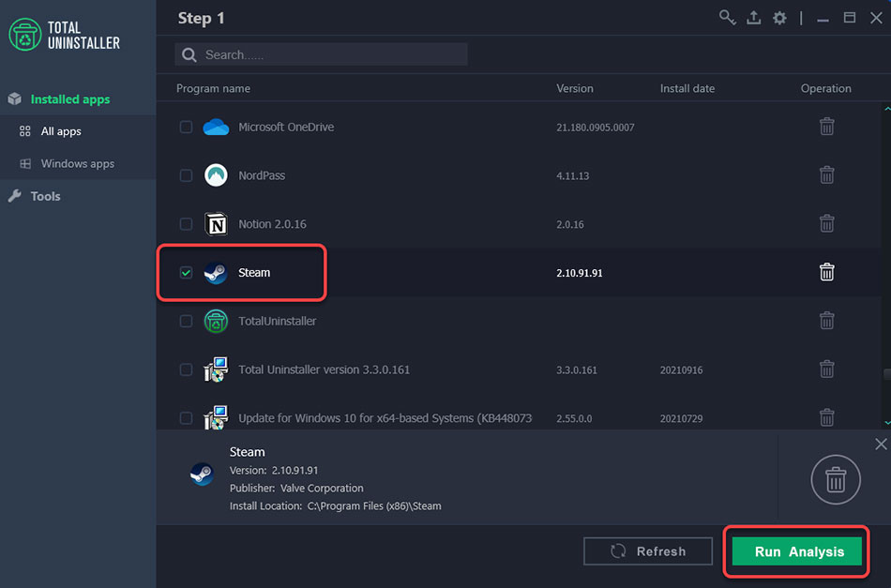Click the Total Uninstaller logo

64,35
